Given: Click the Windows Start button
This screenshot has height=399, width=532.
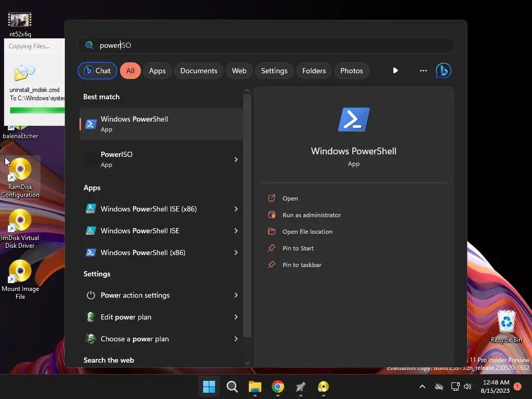Looking at the screenshot, I should point(209,387).
